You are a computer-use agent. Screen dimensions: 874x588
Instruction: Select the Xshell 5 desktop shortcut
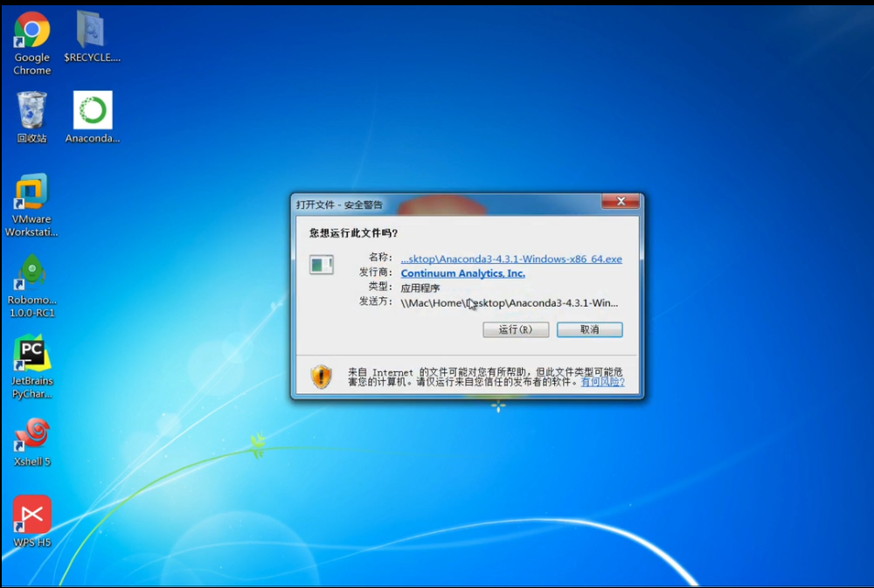click(x=31, y=442)
